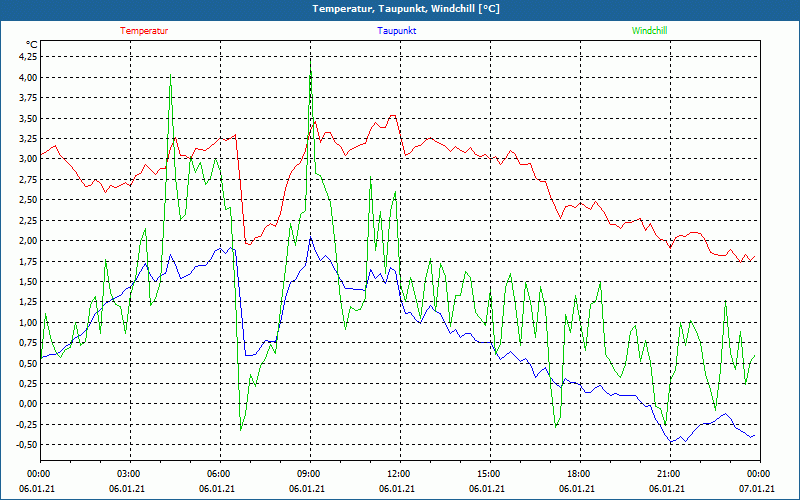Click the °C unit label on y-axis
The width and height of the screenshot is (800, 500).
[31, 45]
